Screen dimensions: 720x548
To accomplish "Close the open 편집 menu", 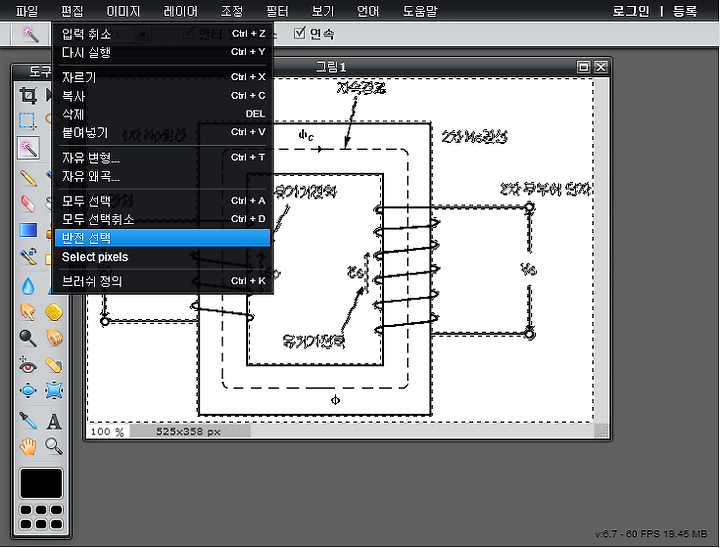I will coord(72,11).
